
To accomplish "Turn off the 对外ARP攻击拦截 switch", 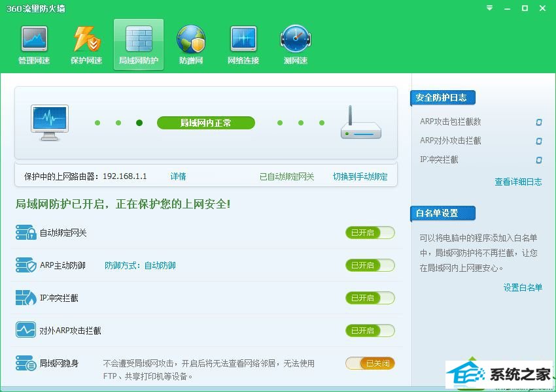I will (x=370, y=331).
